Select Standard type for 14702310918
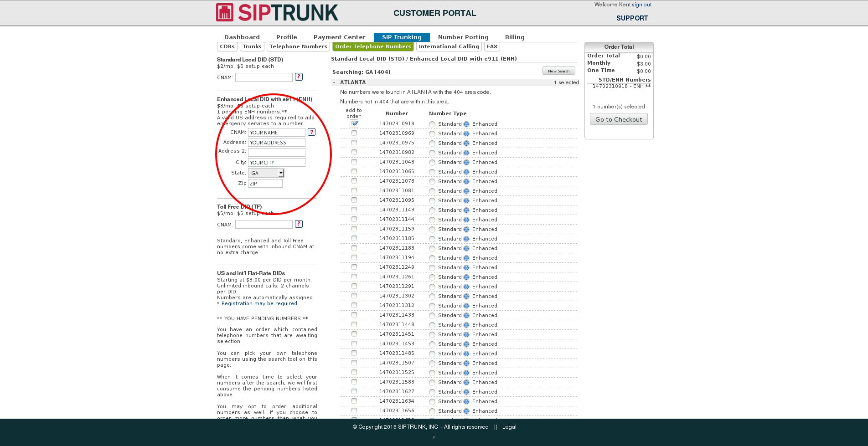Image resolution: width=868 pixels, height=446 pixels. (x=432, y=124)
